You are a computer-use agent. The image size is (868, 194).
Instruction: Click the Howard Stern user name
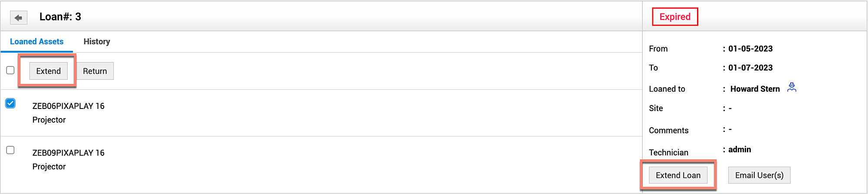pos(755,89)
